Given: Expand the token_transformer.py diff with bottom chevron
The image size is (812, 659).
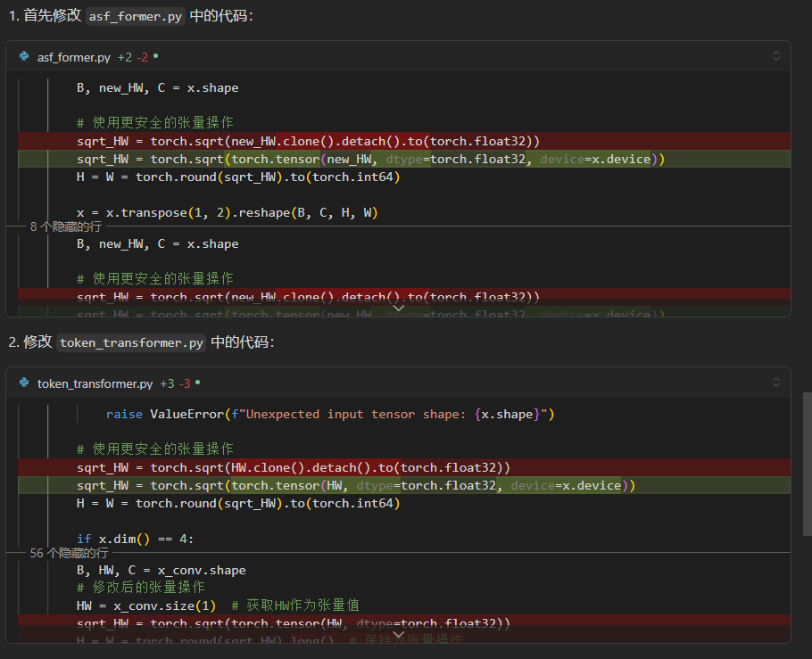Looking at the screenshot, I should click(x=399, y=635).
